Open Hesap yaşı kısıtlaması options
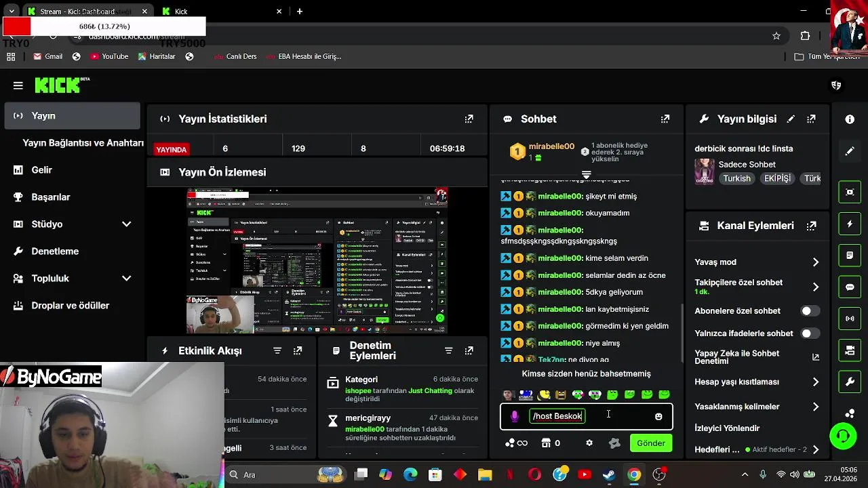This screenshot has height=488, width=868. click(815, 382)
